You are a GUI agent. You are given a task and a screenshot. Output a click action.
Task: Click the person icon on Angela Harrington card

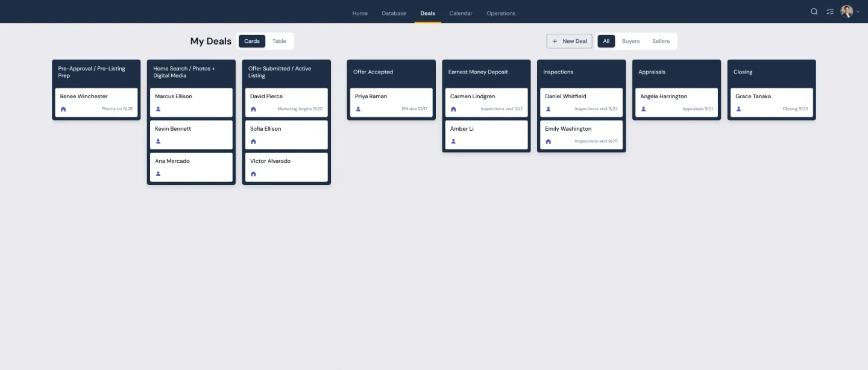point(644,109)
